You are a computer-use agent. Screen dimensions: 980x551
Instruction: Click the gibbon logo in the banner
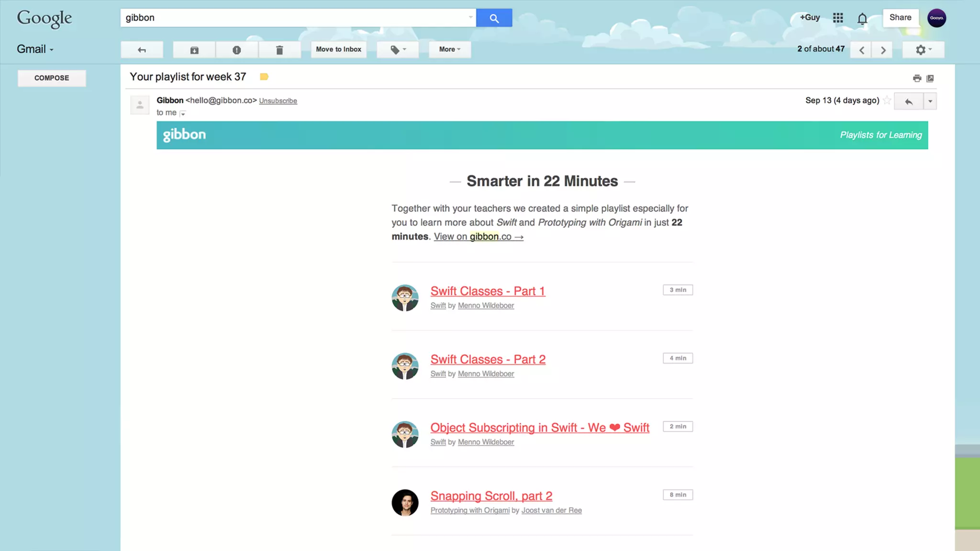pyautogui.click(x=184, y=135)
